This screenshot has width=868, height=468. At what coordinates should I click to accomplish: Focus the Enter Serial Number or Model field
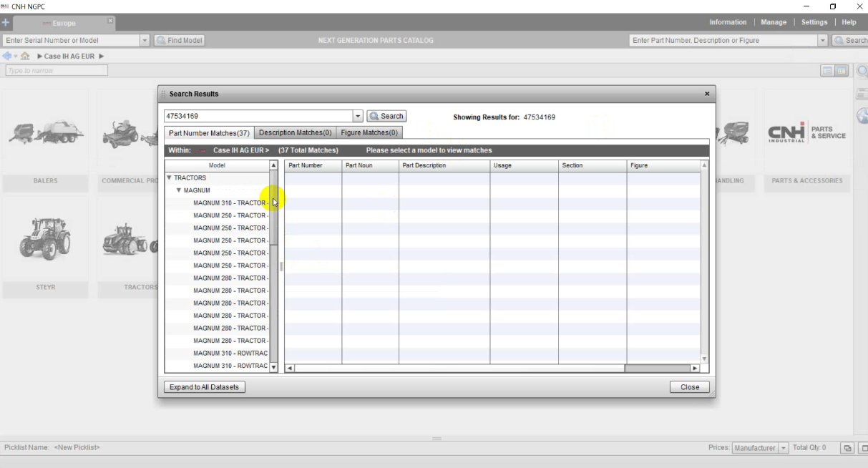click(72, 41)
